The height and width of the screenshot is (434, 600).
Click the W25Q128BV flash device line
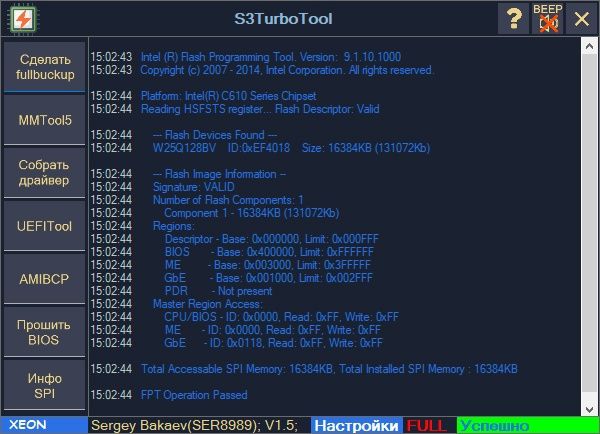point(291,148)
